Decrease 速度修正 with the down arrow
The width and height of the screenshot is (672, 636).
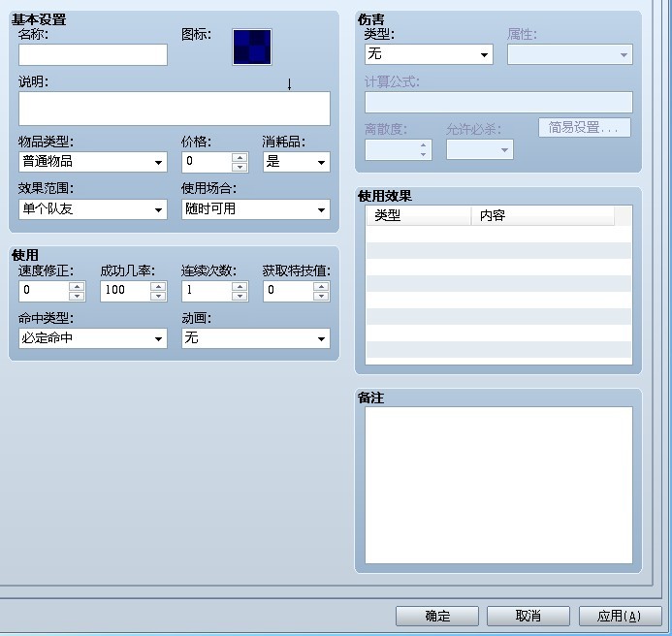coord(77,296)
